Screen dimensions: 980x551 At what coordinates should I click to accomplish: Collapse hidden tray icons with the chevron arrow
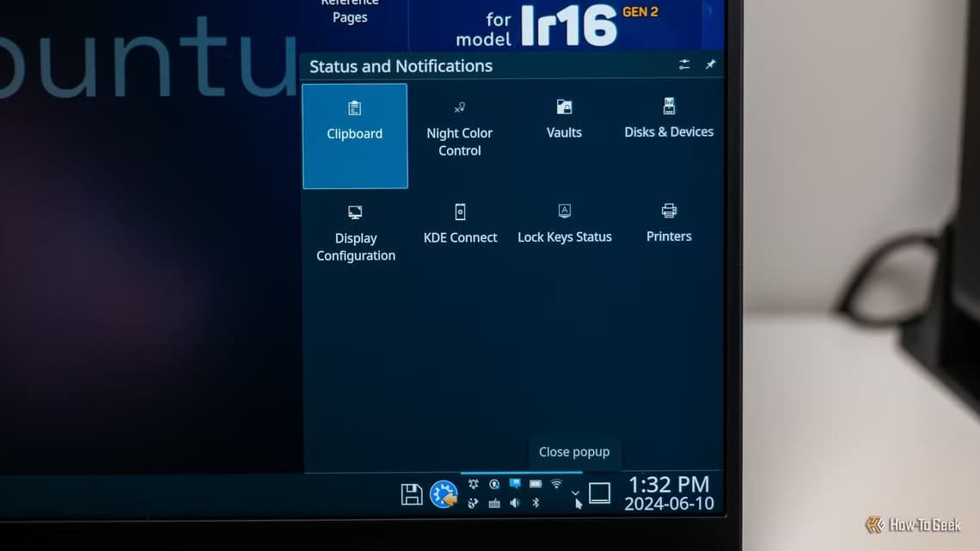point(575,493)
